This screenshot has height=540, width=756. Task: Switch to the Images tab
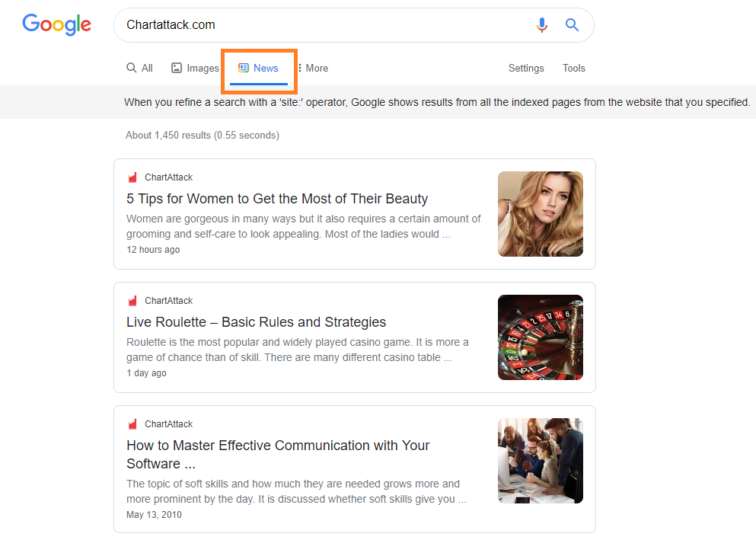(x=195, y=68)
